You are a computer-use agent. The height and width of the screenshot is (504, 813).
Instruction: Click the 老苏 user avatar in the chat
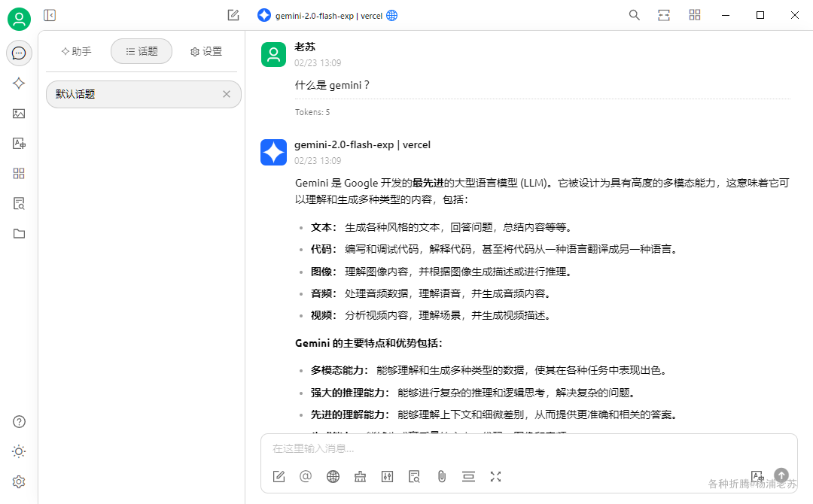[273, 54]
